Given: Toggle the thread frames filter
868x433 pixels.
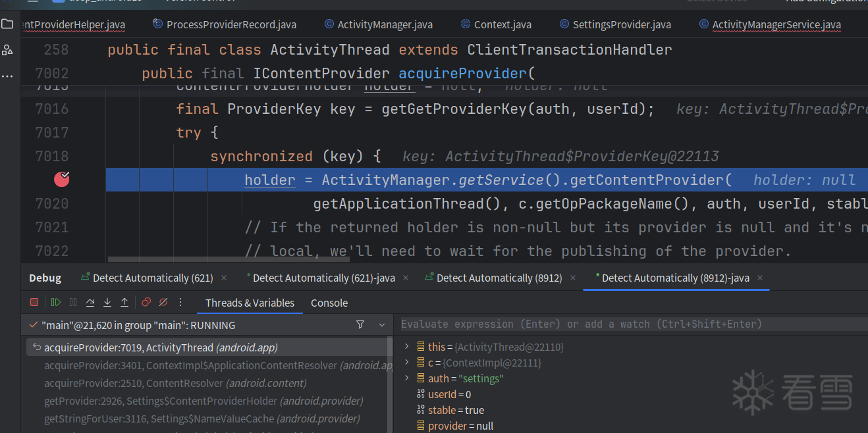Looking at the screenshot, I should point(360,325).
